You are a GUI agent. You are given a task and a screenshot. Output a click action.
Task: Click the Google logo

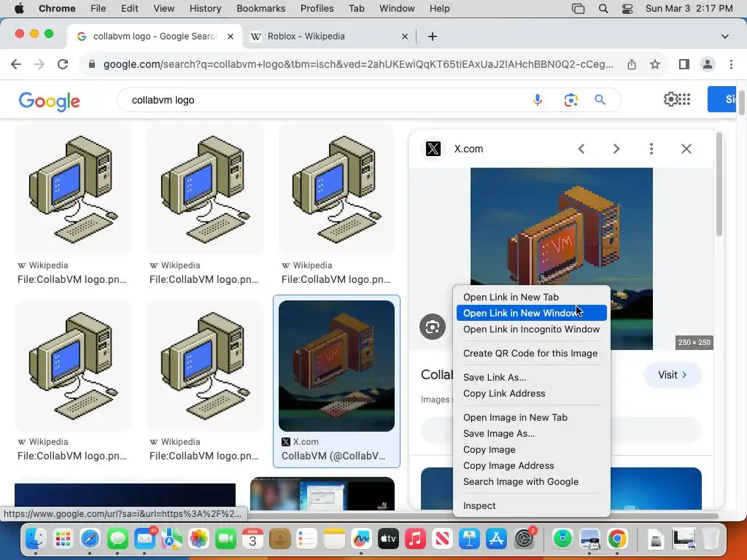point(49,101)
